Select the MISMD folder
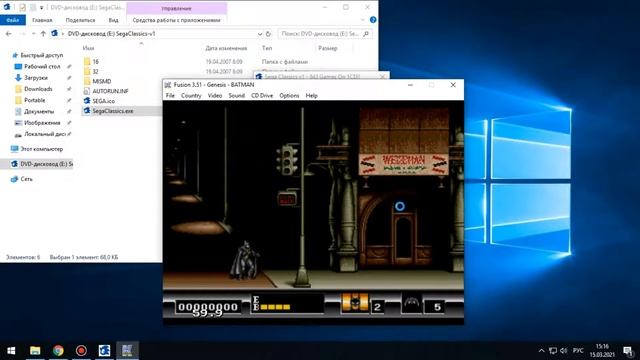This screenshot has height=360, width=640. pos(102,81)
